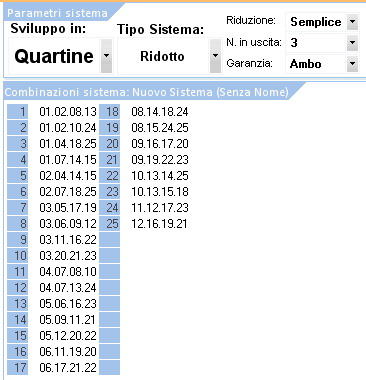Select the Quartine value field
This screenshot has width=366, height=380.
[x=54, y=56]
